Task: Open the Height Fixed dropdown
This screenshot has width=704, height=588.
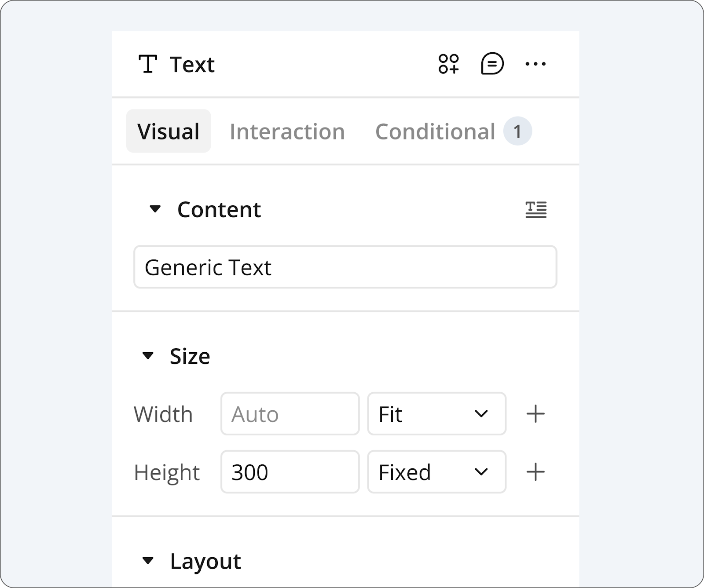Action: [436, 472]
